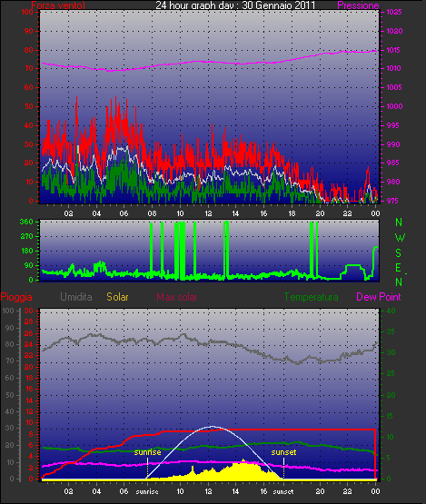Click the yellow 'sunrise' marker label in the lower graph

147,452
